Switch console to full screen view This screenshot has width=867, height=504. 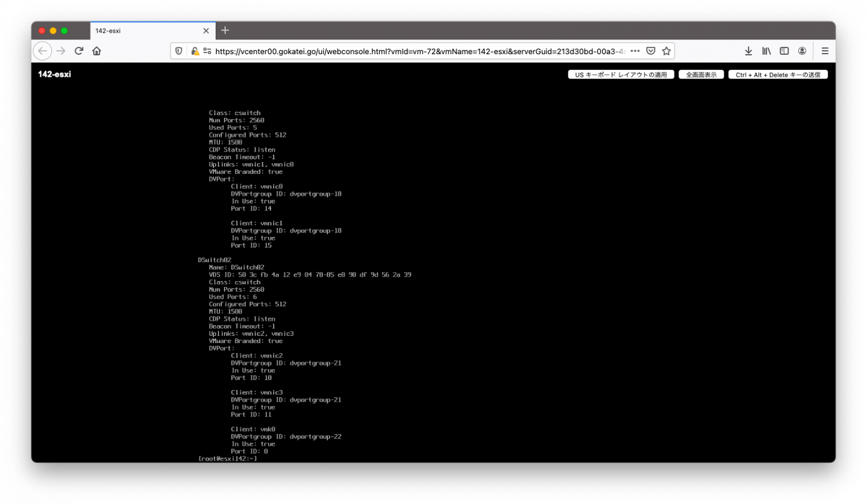coord(701,74)
